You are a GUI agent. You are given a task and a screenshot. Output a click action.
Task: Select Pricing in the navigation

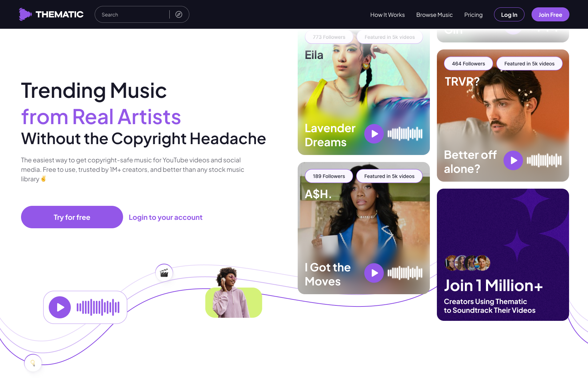coord(473,15)
